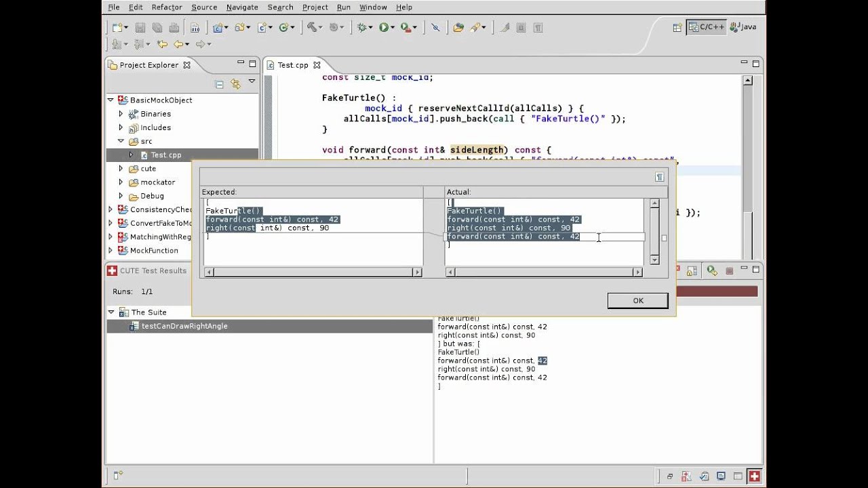Click the Rerun test icon in CUTE view
Viewport: 868px width, 488px height.
pos(712,270)
